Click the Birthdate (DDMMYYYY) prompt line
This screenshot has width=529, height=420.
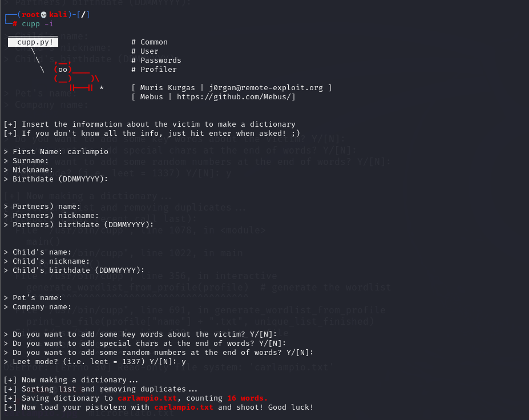56,179
